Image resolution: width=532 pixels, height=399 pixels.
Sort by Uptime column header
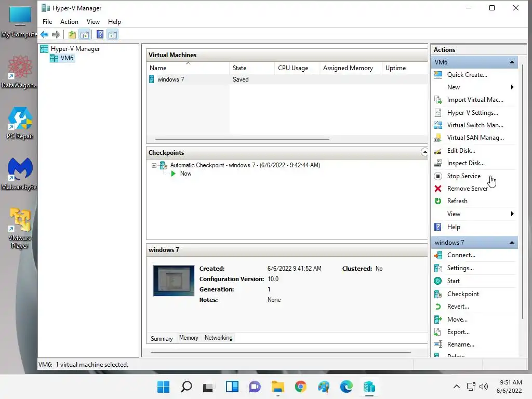pos(405,68)
